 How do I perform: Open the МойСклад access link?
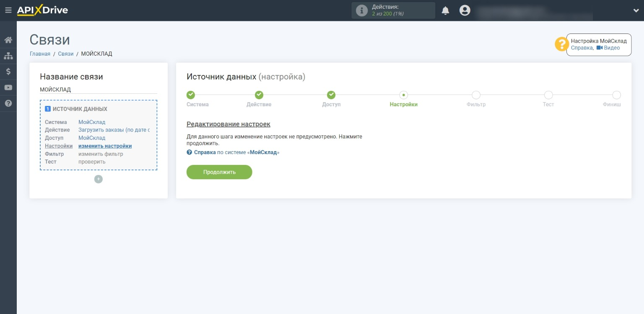tap(92, 138)
